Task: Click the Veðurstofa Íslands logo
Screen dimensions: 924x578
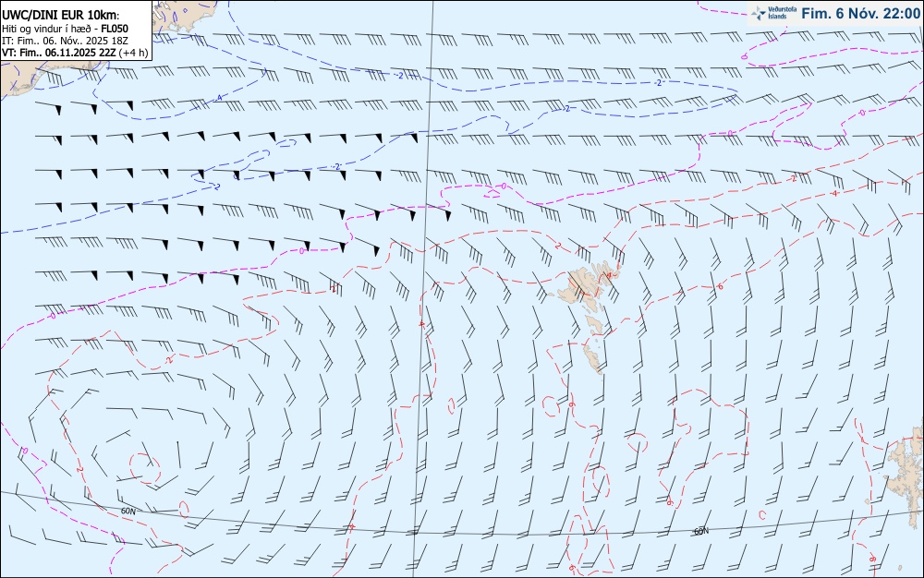Action: pos(772,14)
